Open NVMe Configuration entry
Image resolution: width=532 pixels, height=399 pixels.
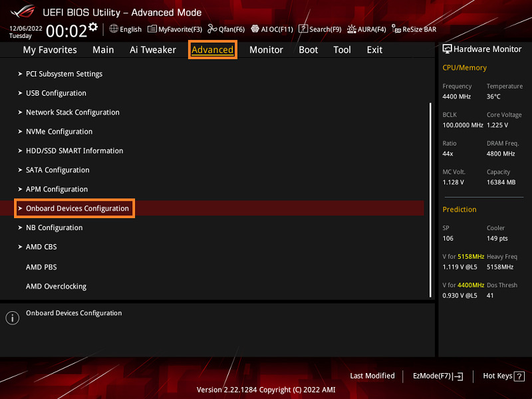59,131
